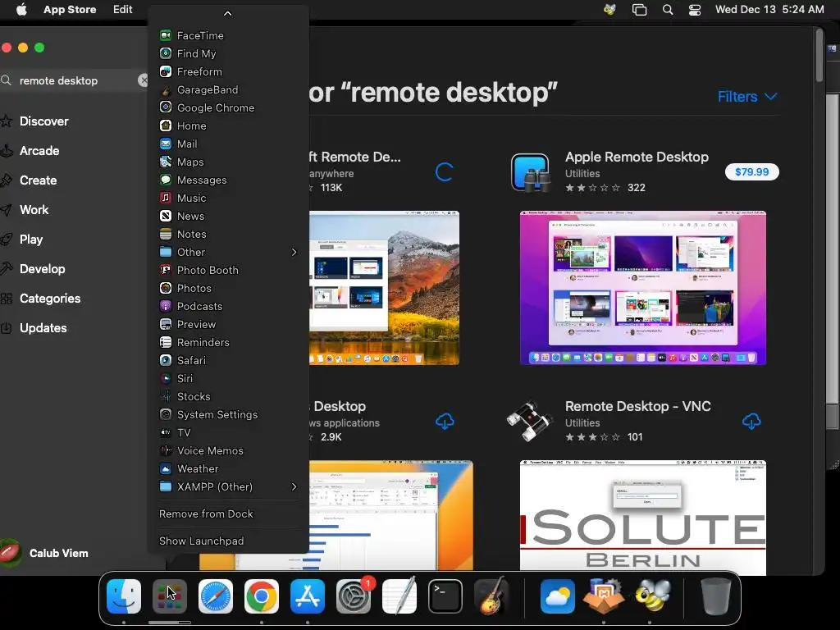Buy Apple Remote Desktop for $79.99
The height and width of the screenshot is (630, 840).
(751, 172)
